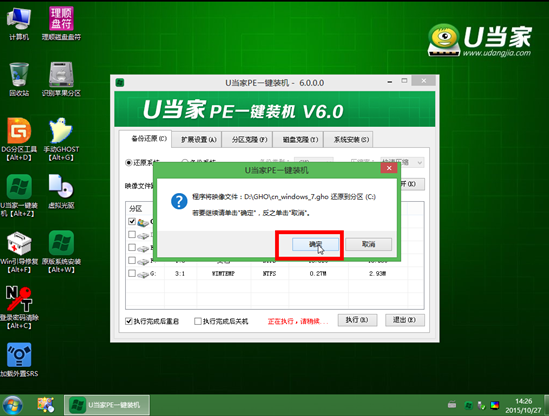This screenshot has height=416, width=549.
Task: Click the 分区 column header
Action: pos(135,209)
